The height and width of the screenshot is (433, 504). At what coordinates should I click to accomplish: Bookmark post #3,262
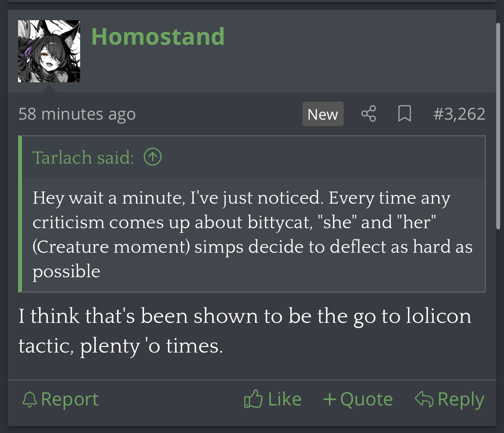[404, 114]
